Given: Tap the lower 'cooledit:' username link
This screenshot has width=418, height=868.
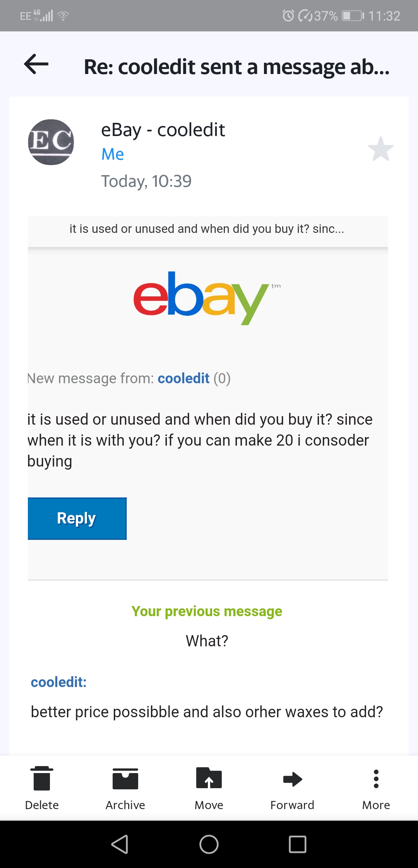Looking at the screenshot, I should [59, 682].
